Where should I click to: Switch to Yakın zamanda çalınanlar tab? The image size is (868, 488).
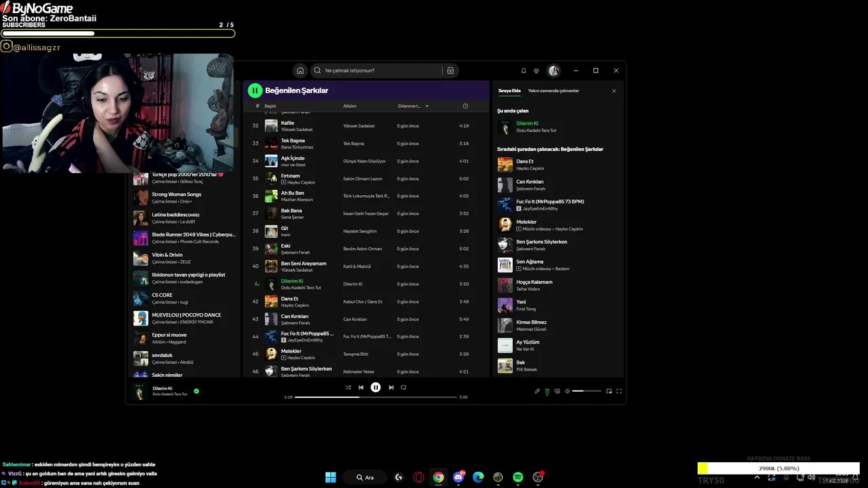coord(553,91)
